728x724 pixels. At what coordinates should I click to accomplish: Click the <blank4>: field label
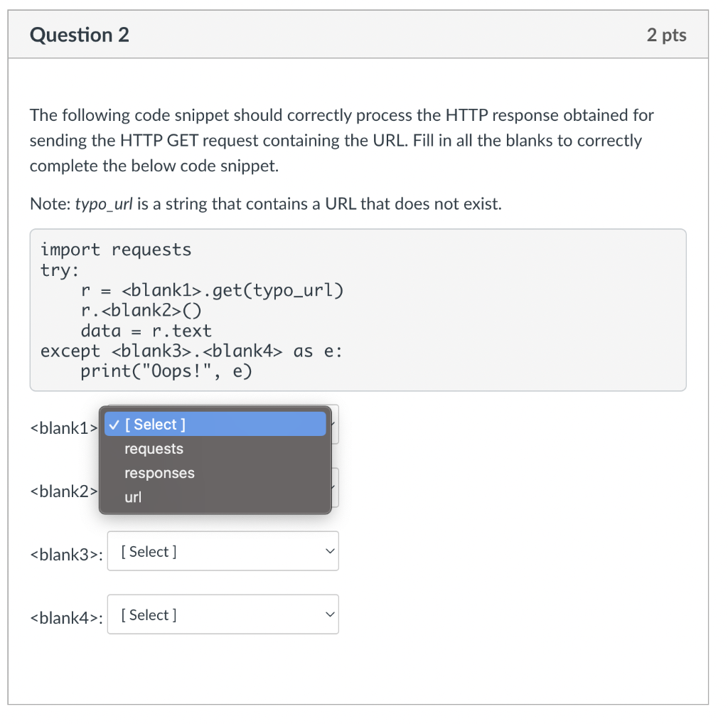click(x=66, y=618)
